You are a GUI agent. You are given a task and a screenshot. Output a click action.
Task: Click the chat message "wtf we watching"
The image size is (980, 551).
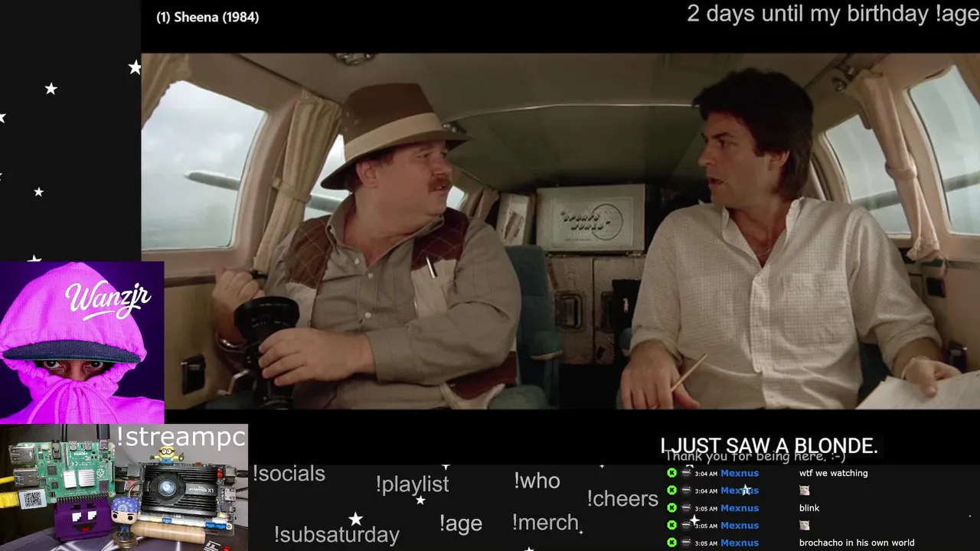click(833, 473)
